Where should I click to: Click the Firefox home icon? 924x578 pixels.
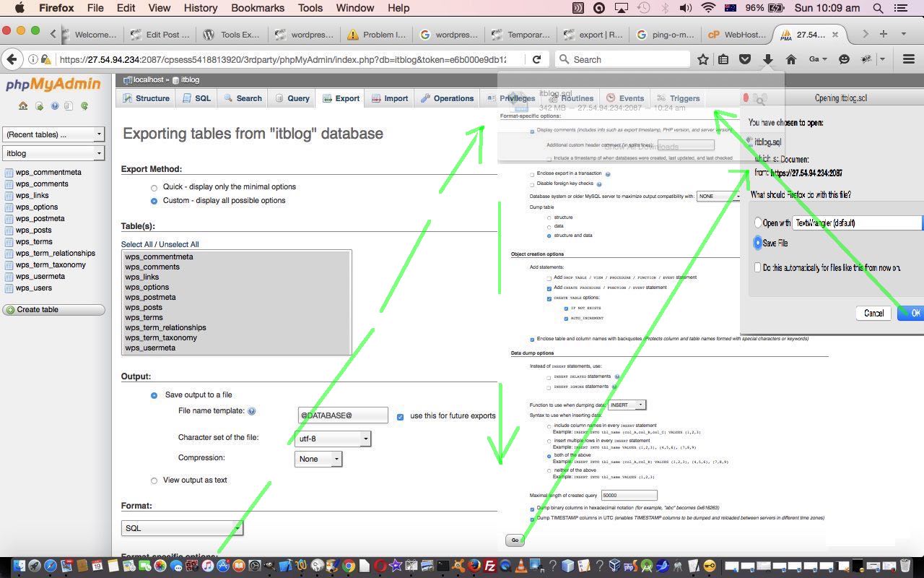791,59
